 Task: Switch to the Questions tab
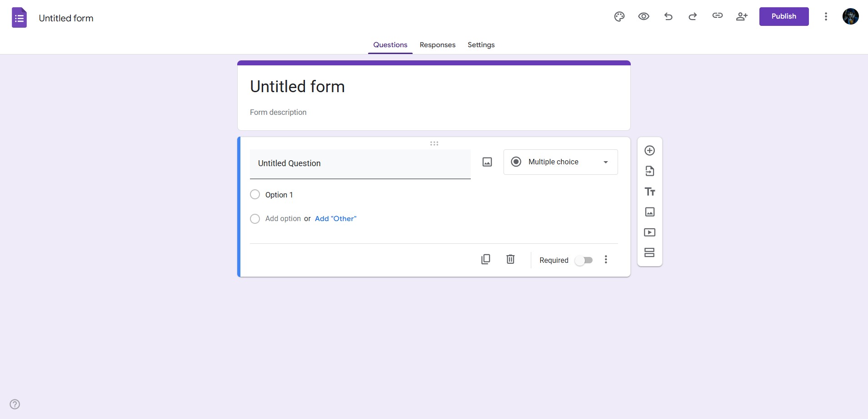390,45
